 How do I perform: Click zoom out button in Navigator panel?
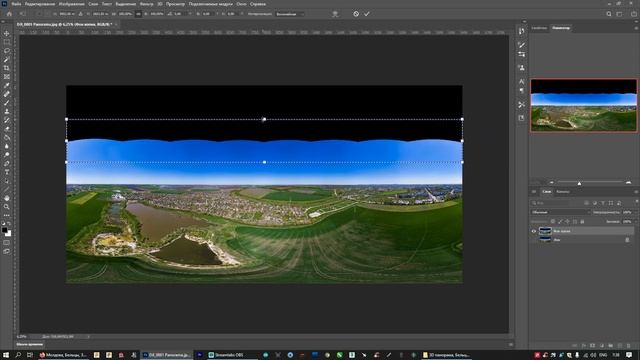pos(552,182)
